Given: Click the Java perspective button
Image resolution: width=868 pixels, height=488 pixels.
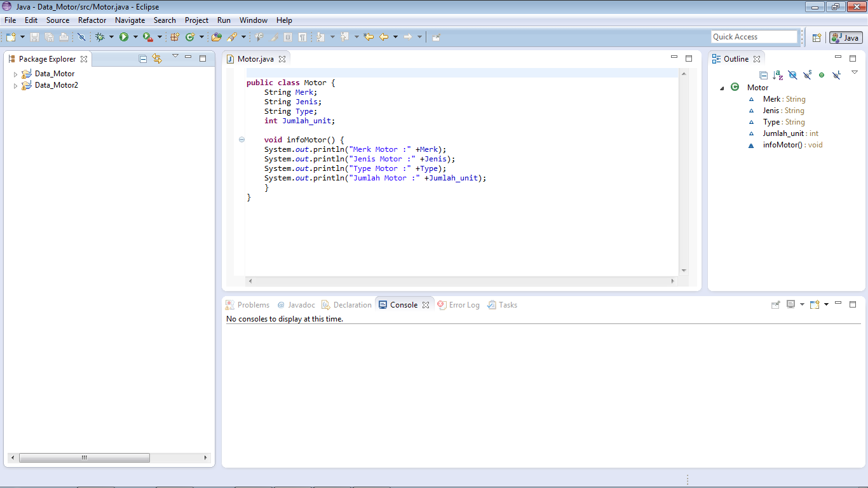Looking at the screenshot, I should pyautogui.click(x=846, y=37).
